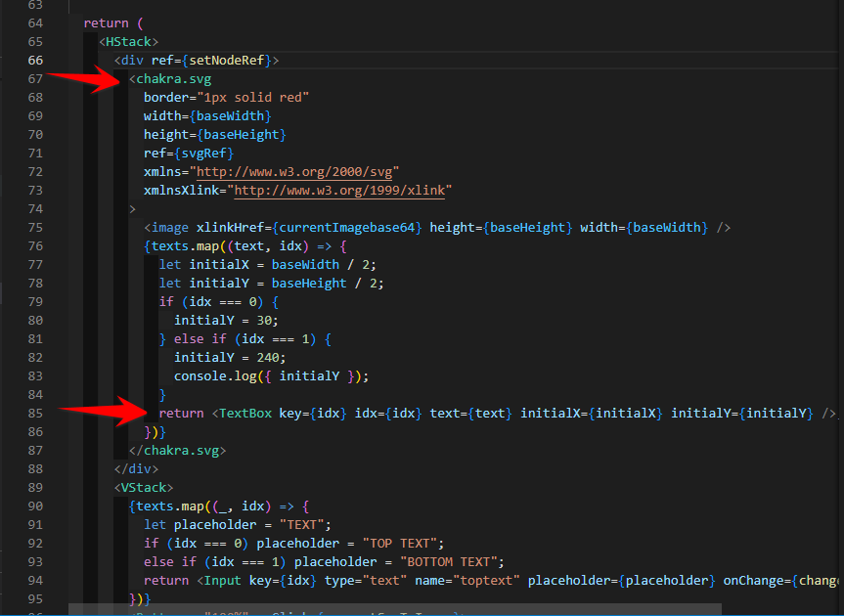
Task: Click line number 67 in the gutter
Action: 35,78
